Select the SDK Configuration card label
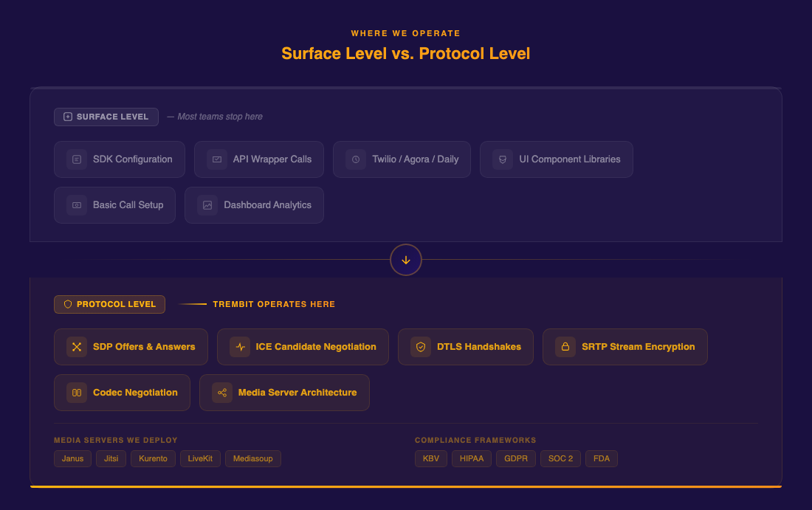812x510 pixels. coord(133,159)
